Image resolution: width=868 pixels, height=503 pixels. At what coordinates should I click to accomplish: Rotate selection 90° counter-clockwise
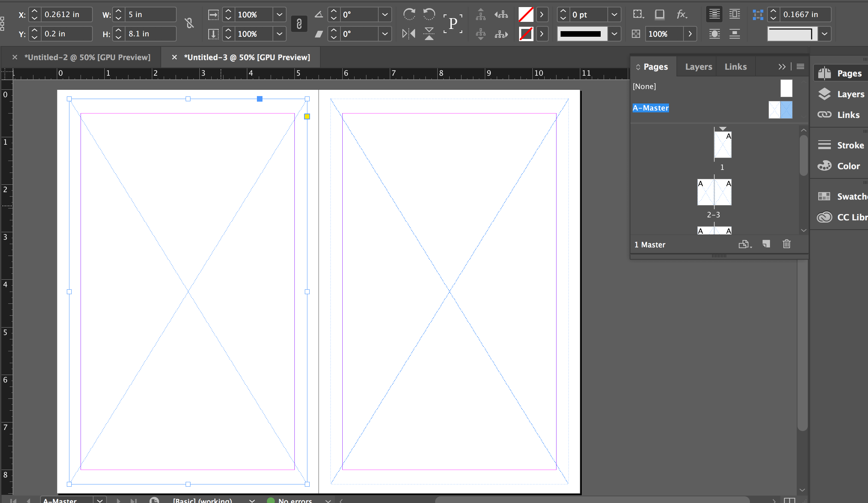(x=429, y=14)
